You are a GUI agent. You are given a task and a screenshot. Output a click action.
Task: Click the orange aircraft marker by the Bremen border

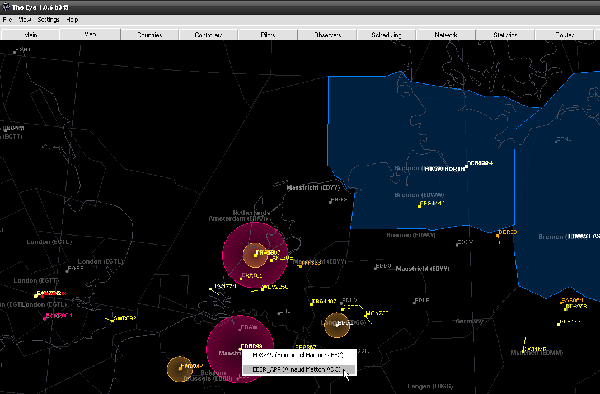[497, 236]
